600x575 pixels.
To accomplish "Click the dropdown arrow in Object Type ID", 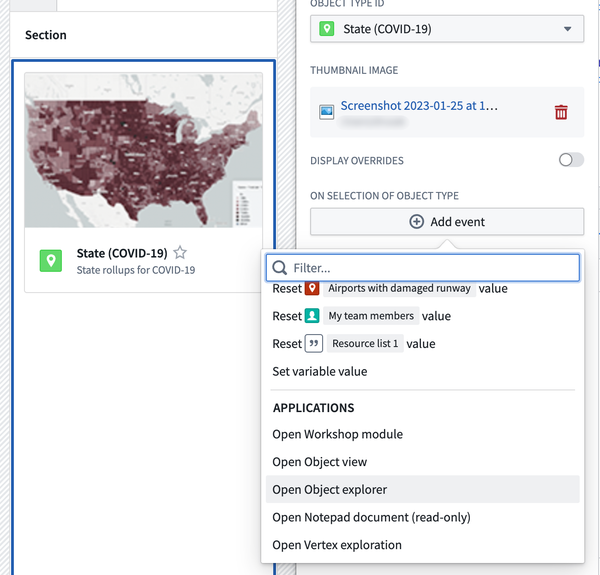I will [x=567, y=29].
